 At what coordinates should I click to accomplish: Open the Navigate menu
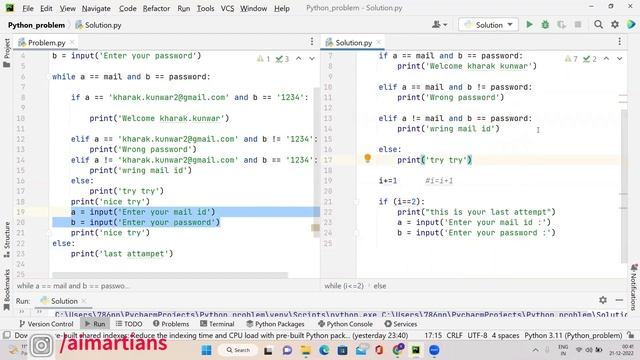pos(96,8)
